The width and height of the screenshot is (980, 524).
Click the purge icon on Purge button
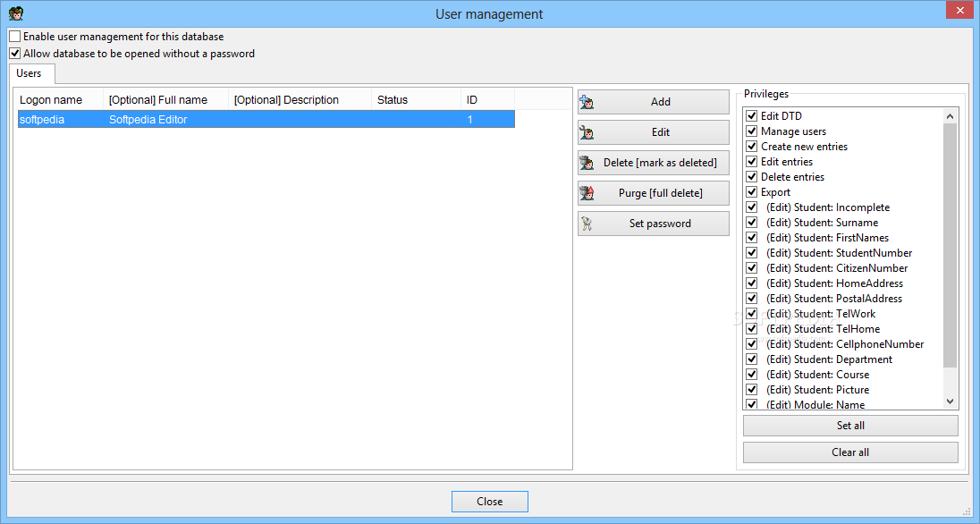coord(587,193)
